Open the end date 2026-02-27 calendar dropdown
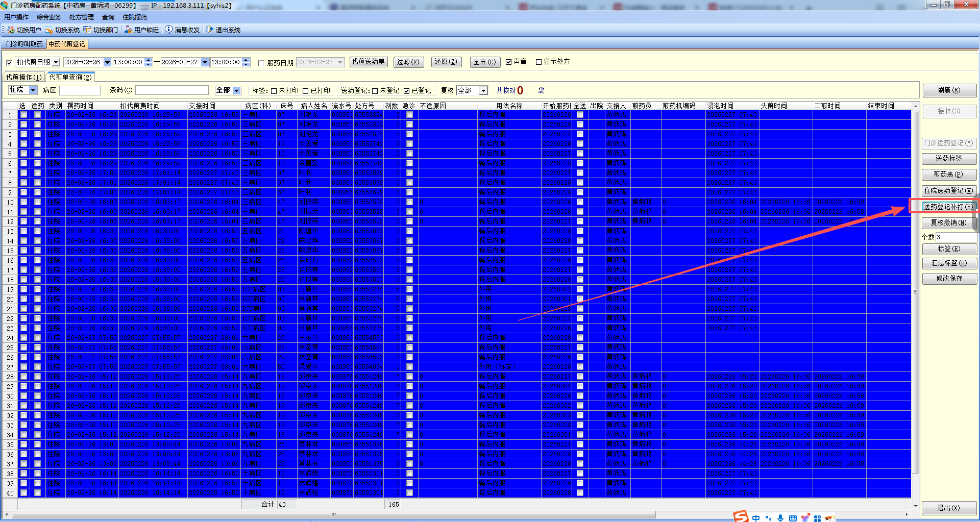 205,62
